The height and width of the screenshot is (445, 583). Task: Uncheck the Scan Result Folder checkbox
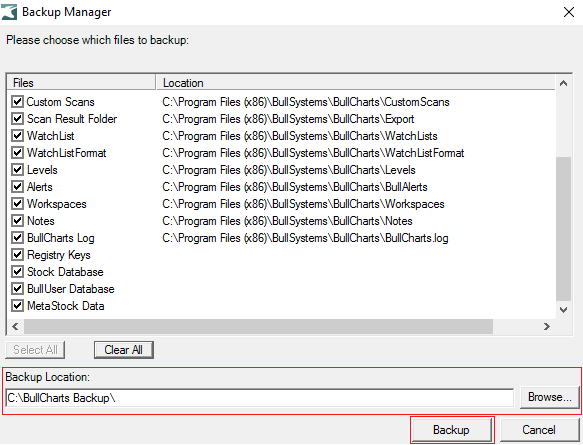coord(17,119)
